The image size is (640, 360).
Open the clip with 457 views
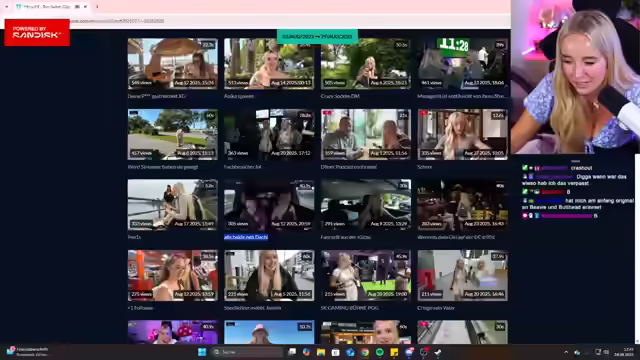click(173, 134)
